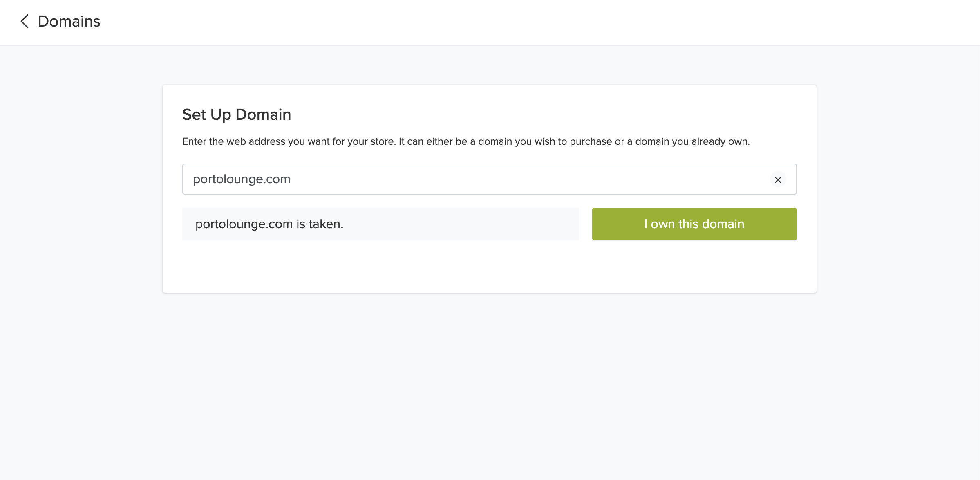Click the 'portolounge.com is taken.' message
This screenshot has height=480, width=980.
click(x=269, y=224)
